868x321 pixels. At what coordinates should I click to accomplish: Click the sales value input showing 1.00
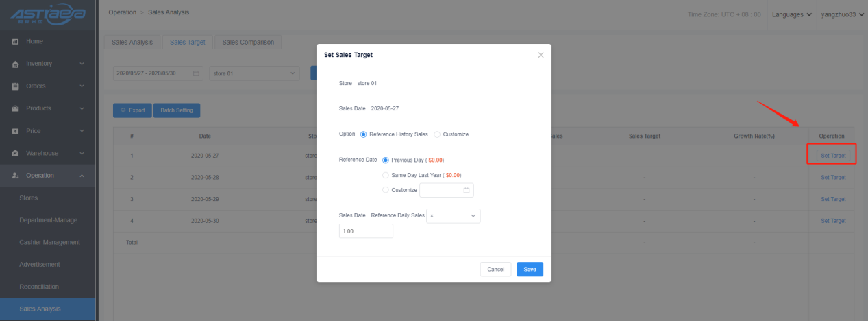pos(366,231)
